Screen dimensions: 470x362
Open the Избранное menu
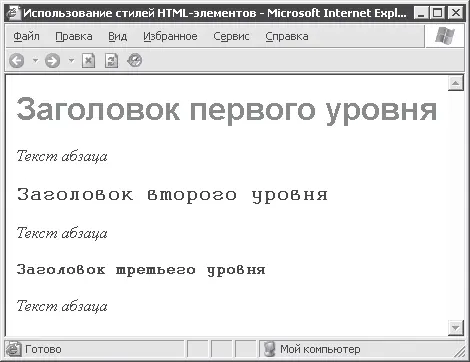pos(170,36)
